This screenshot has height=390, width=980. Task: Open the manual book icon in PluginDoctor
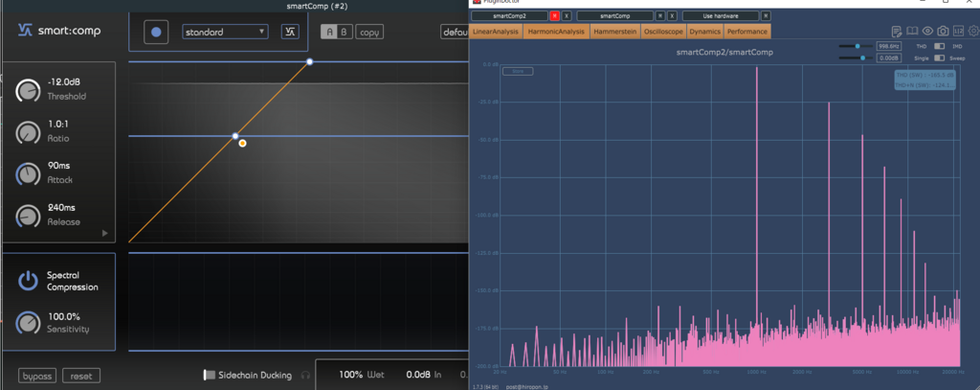912,32
